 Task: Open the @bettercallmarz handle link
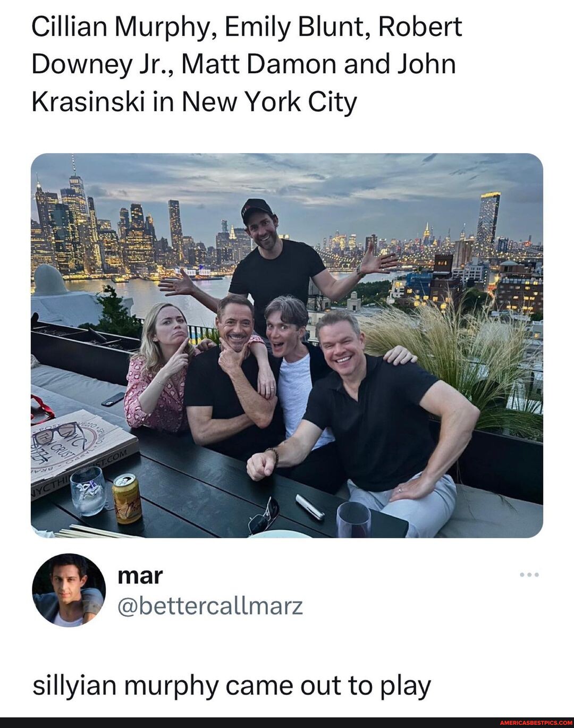tap(209, 605)
